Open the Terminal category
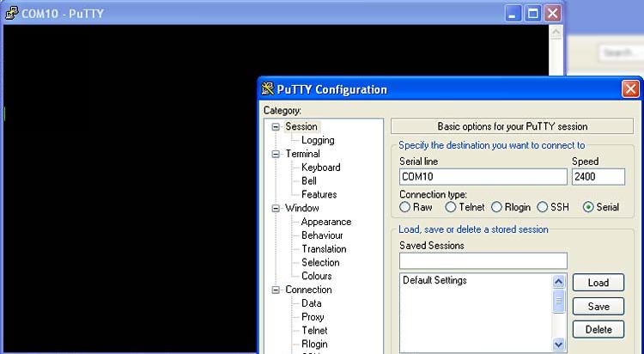The height and width of the screenshot is (354, 644). click(303, 153)
